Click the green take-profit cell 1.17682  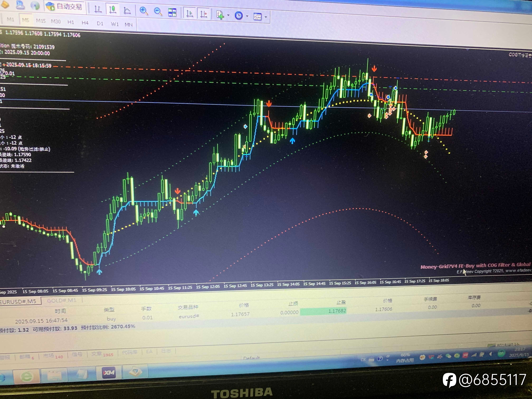pos(324,311)
